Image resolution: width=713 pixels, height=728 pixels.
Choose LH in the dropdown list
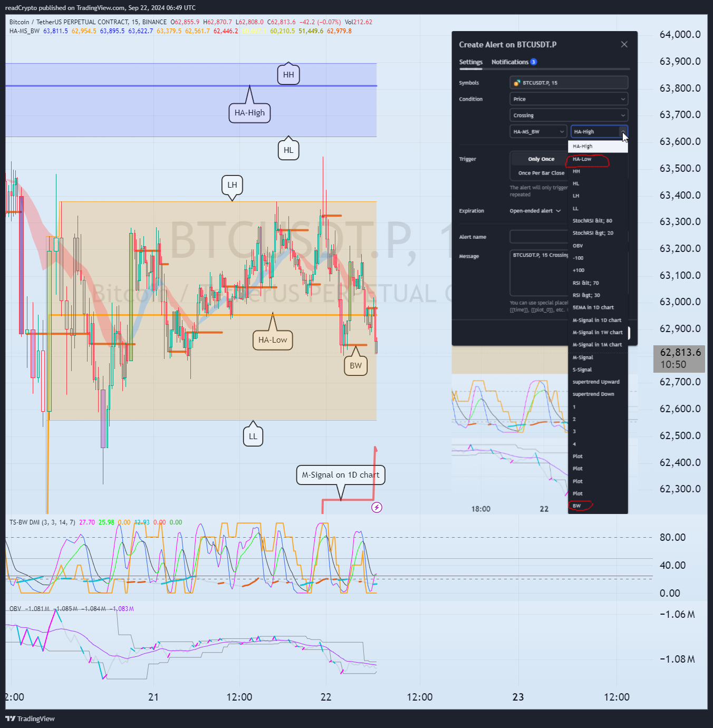coord(598,196)
